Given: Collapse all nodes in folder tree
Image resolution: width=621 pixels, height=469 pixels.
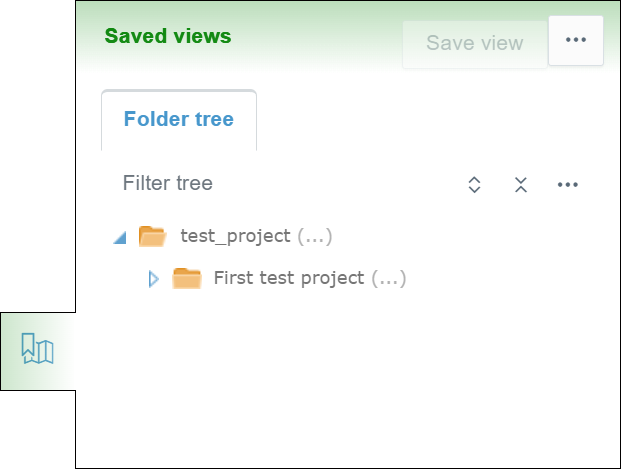Looking at the screenshot, I should pyautogui.click(x=520, y=184).
